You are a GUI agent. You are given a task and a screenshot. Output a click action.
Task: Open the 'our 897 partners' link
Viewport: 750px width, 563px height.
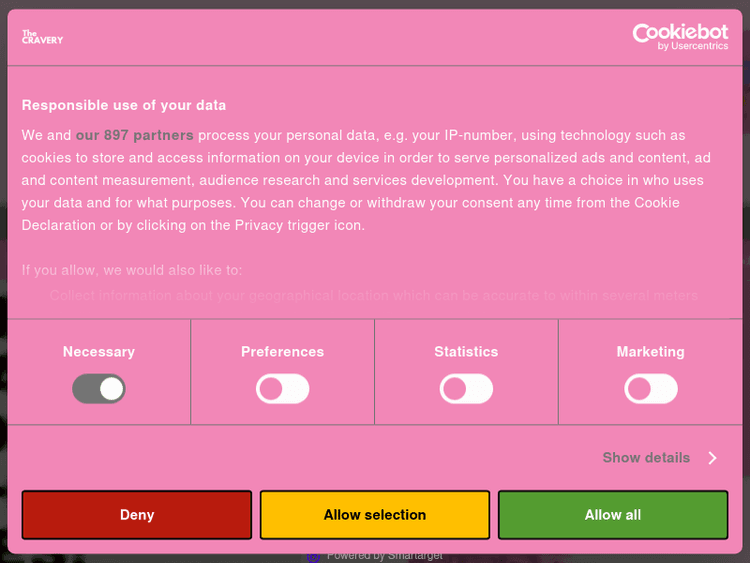tap(135, 135)
